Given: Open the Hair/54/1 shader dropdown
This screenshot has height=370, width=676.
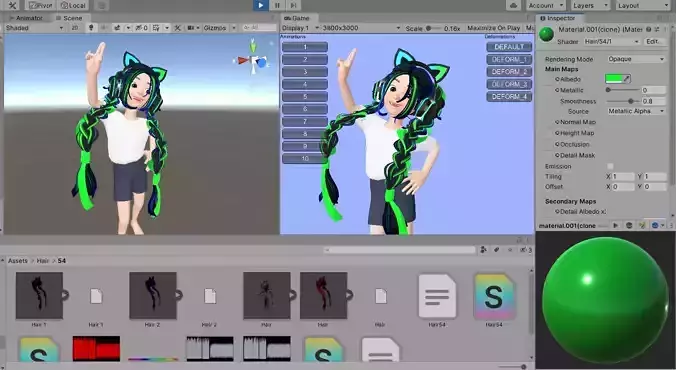Looking at the screenshot, I should pyautogui.click(x=611, y=41).
